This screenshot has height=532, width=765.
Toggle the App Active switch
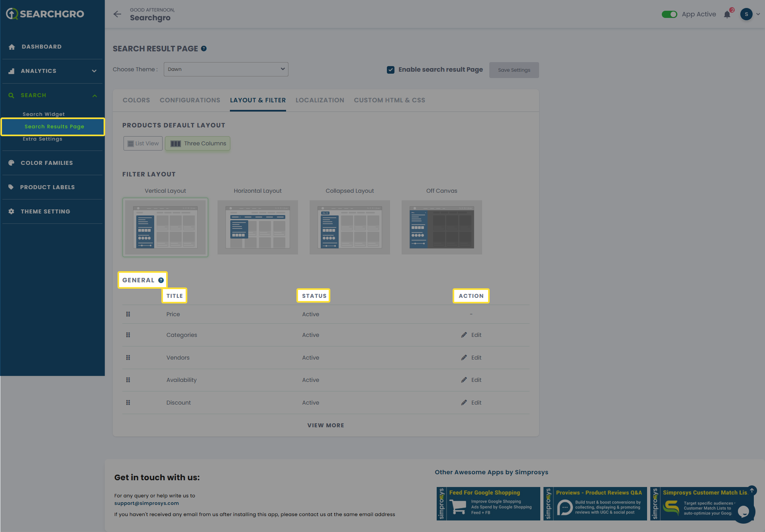pos(669,14)
